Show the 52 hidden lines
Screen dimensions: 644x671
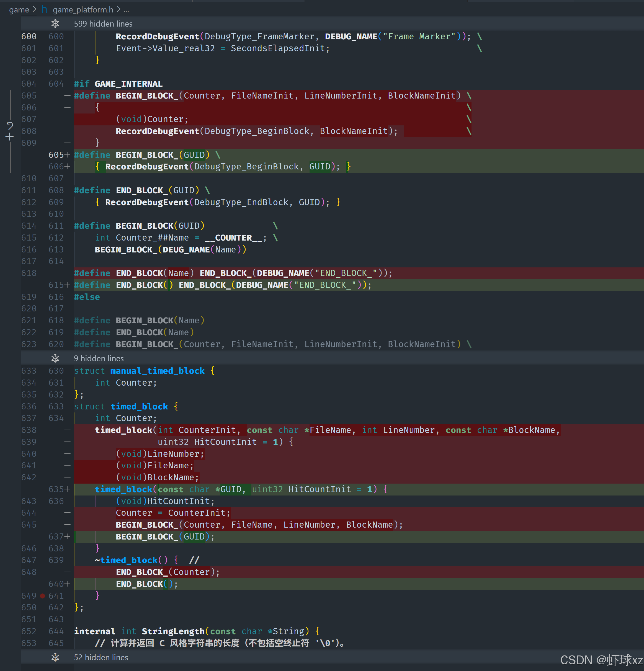click(101, 657)
